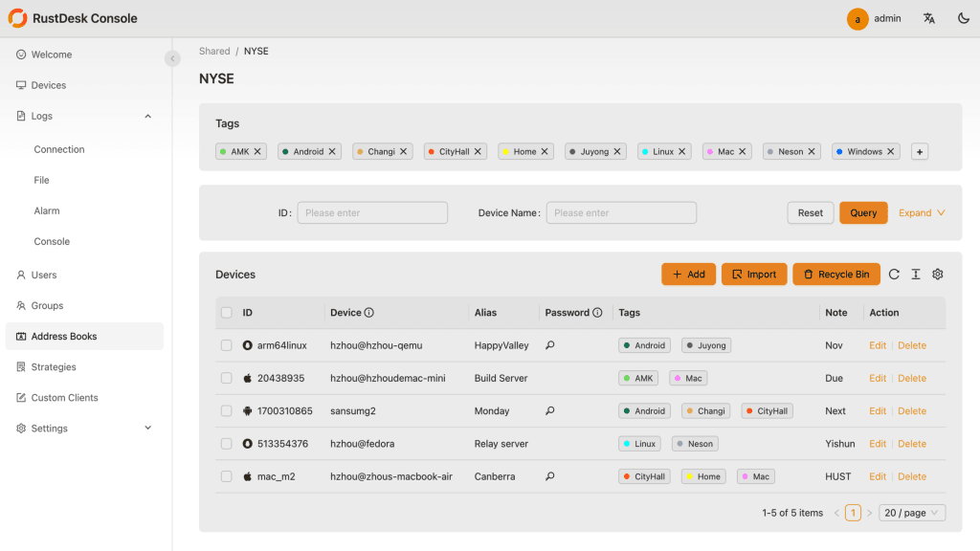Reset the query filters

(810, 213)
